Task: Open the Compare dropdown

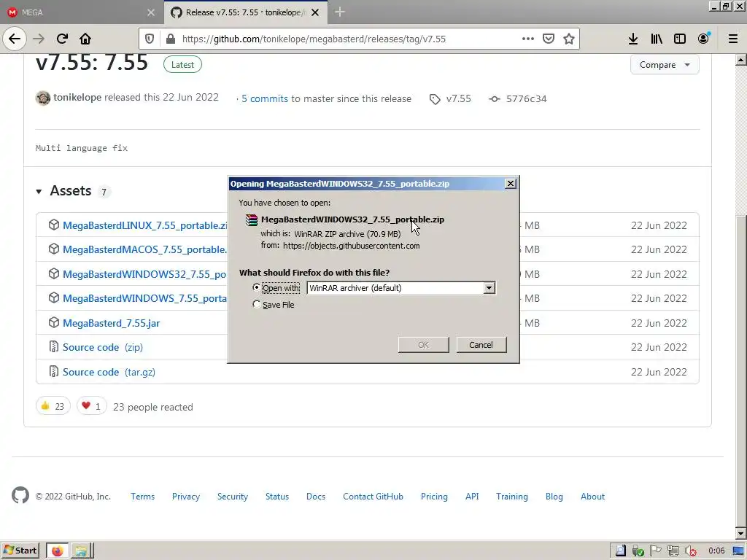Action: (665, 65)
